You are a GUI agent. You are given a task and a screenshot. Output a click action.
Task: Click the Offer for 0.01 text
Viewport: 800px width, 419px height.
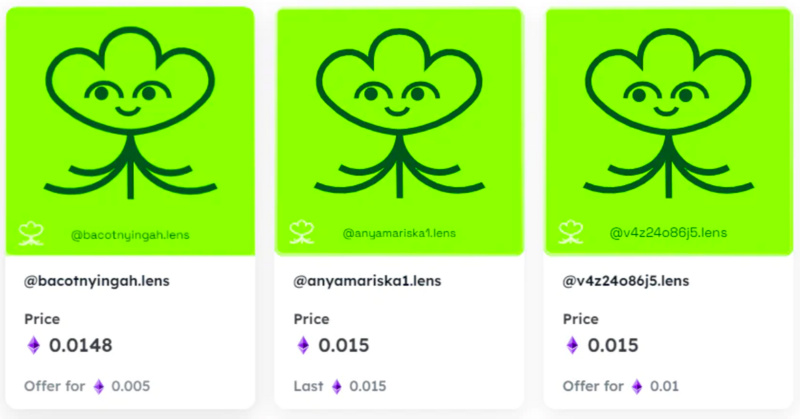tap(620, 386)
